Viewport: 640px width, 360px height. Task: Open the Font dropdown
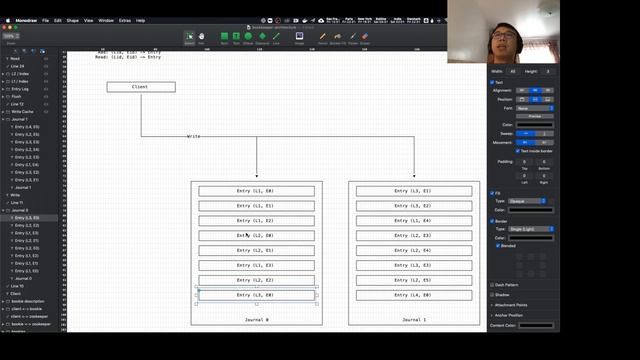(535, 108)
